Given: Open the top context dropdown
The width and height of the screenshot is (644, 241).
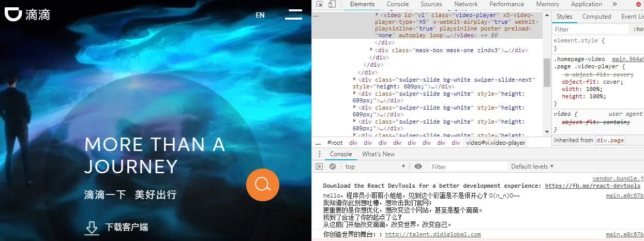Looking at the screenshot, I should point(376,167).
